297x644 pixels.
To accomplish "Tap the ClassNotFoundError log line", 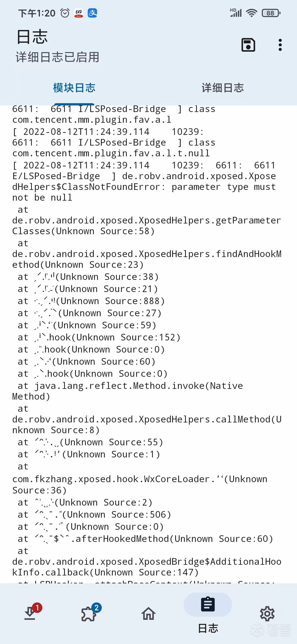I will (x=144, y=182).
